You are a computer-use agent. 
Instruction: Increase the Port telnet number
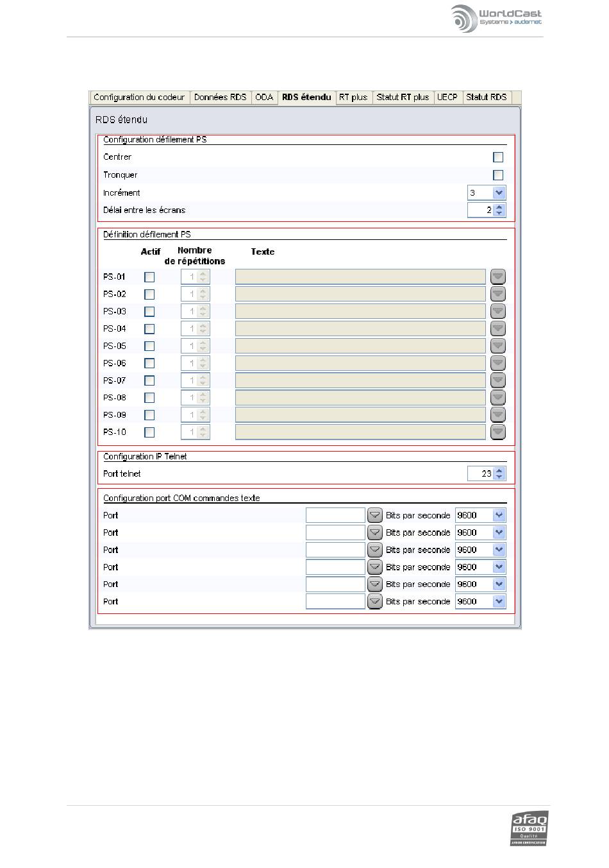tap(500, 470)
